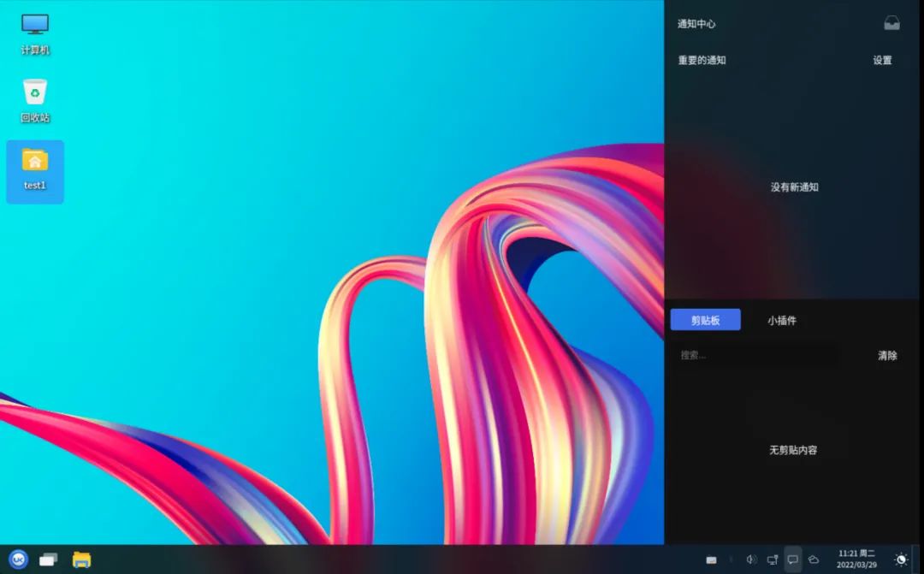This screenshot has width=924, height=574.
Task: Open the weather tray icon
Action: [x=814, y=559]
